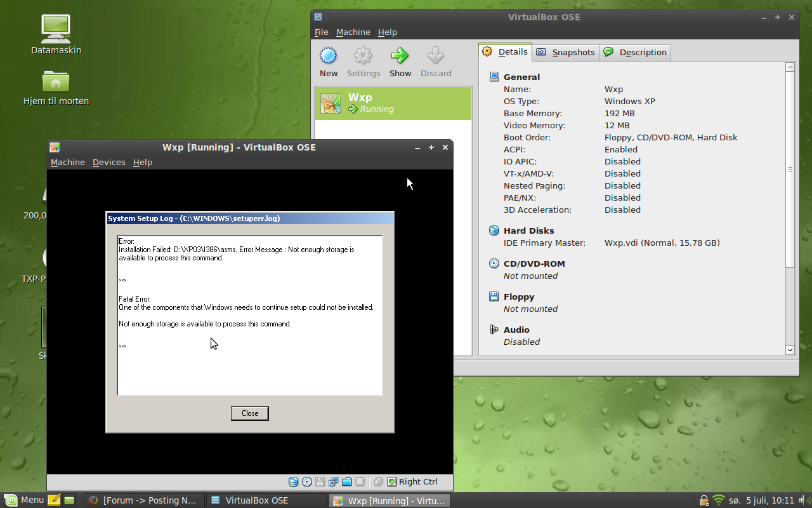Click the wireless network tray icon
This screenshot has width=812, height=508.
point(718,500)
